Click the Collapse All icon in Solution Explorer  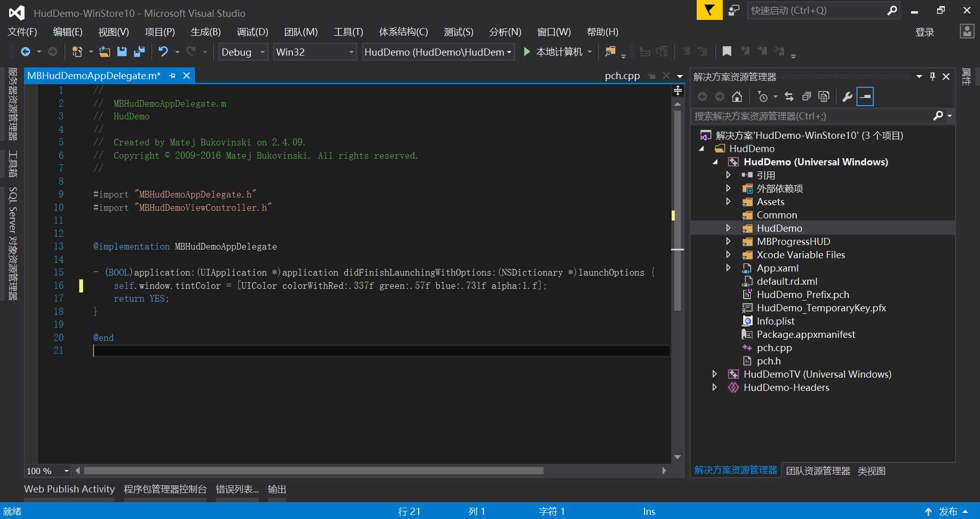(806, 96)
